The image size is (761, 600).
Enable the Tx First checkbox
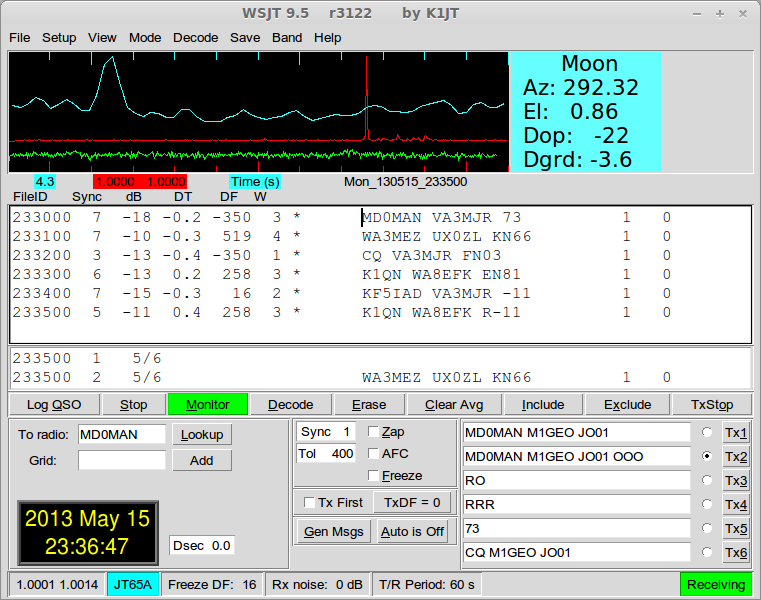click(309, 502)
